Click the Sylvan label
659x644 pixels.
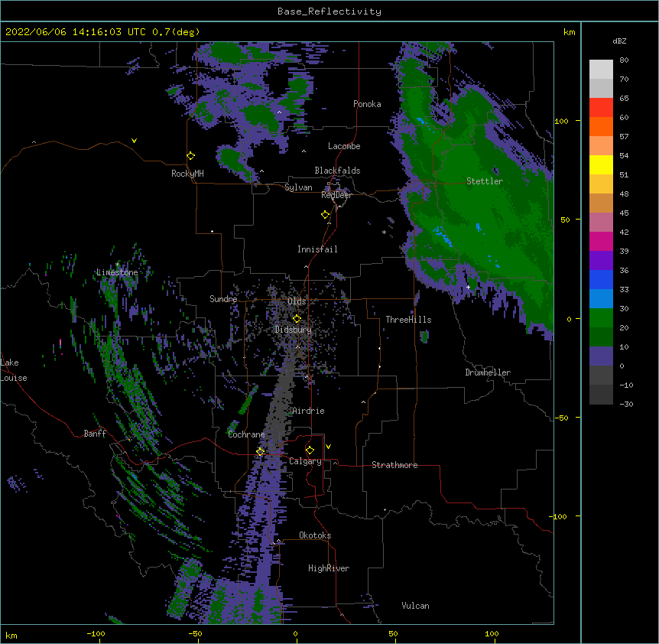pos(298,187)
